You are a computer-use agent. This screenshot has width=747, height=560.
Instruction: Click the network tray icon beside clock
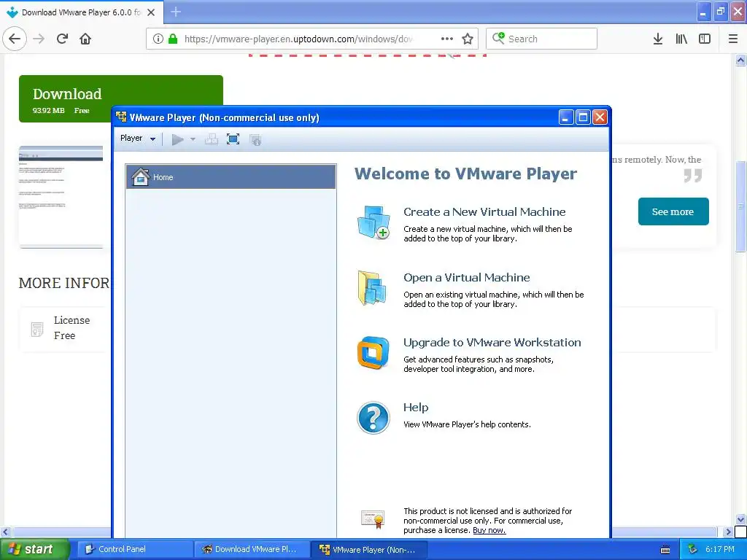[x=693, y=549]
